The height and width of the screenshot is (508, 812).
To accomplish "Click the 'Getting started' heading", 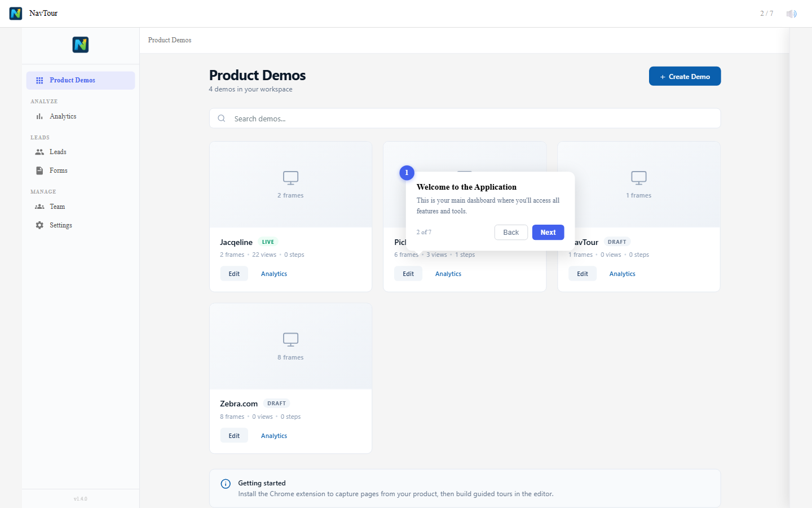I will tap(262, 483).
